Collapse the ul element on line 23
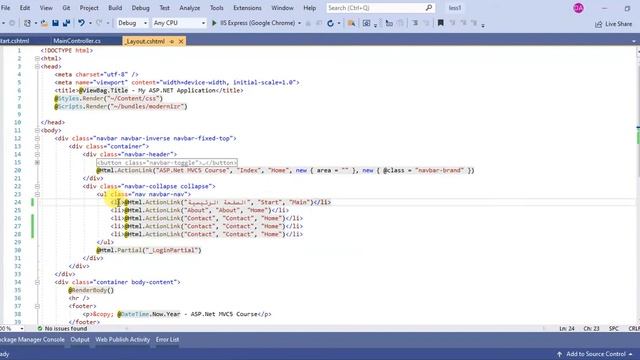This screenshot has width=640, height=360. [x=37, y=194]
